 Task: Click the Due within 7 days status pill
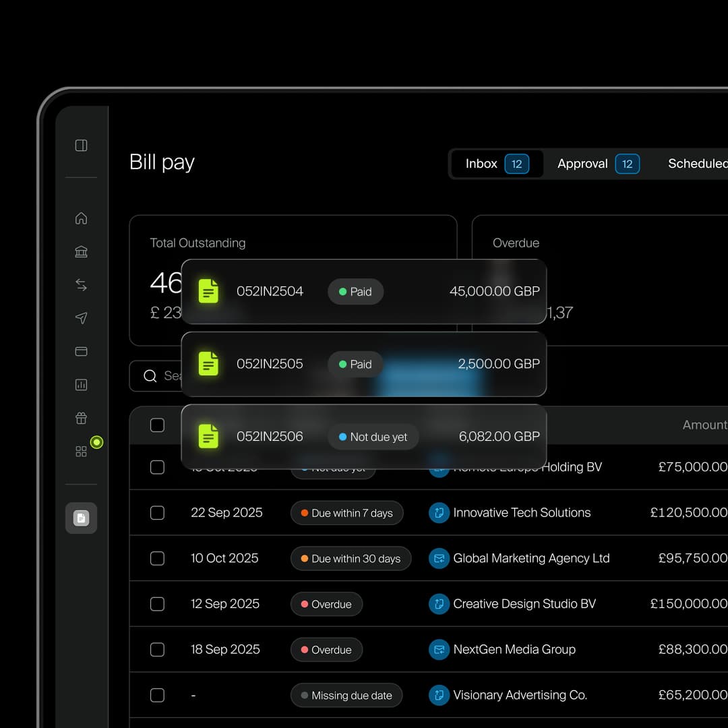pos(347,513)
